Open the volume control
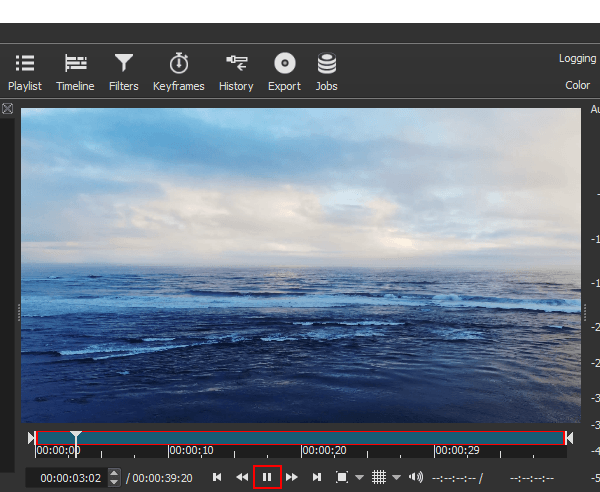600x492 pixels. point(416,477)
